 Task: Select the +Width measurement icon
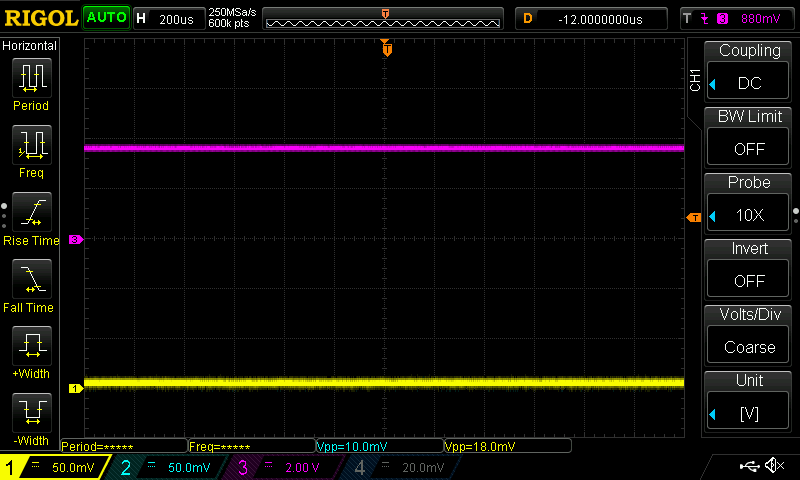point(32,346)
